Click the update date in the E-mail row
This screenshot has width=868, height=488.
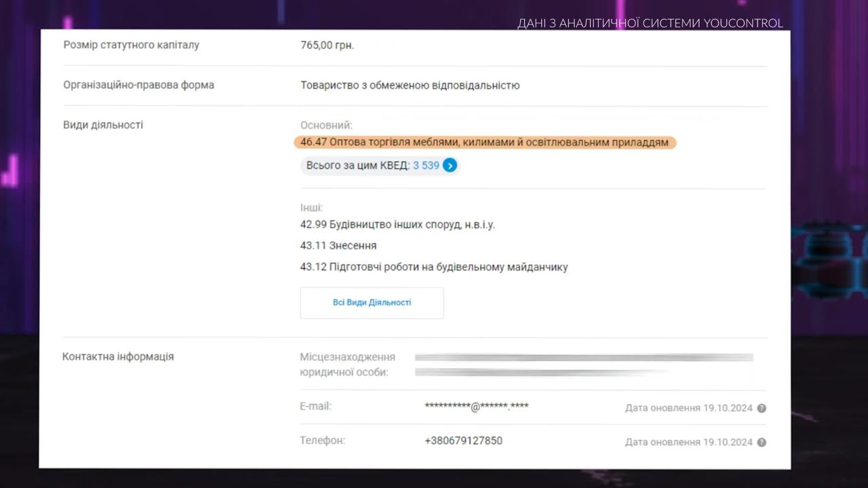(x=688, y=408)
